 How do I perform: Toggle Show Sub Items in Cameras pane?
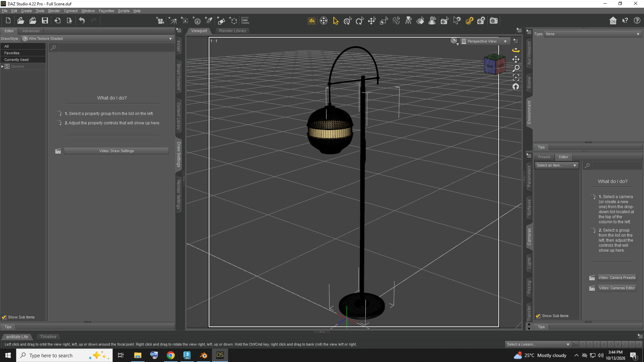tap(538, 316)
